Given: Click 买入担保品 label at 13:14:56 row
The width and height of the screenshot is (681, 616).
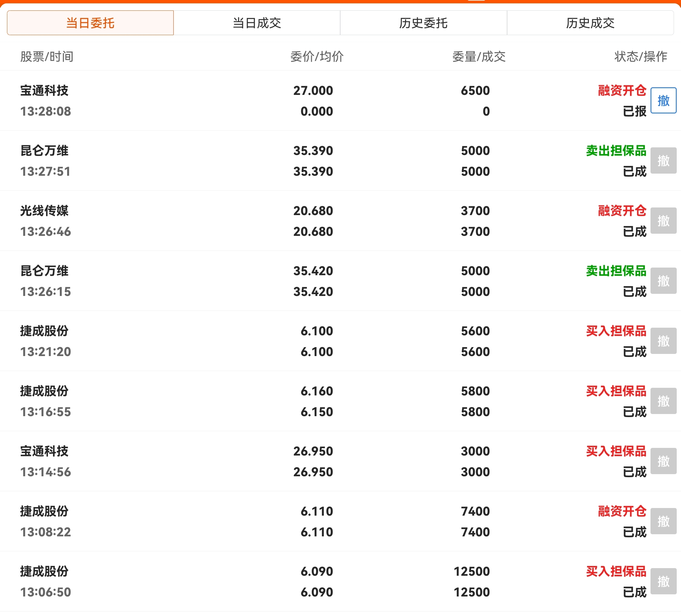Looking at the screenshot, I should [616, 451].
